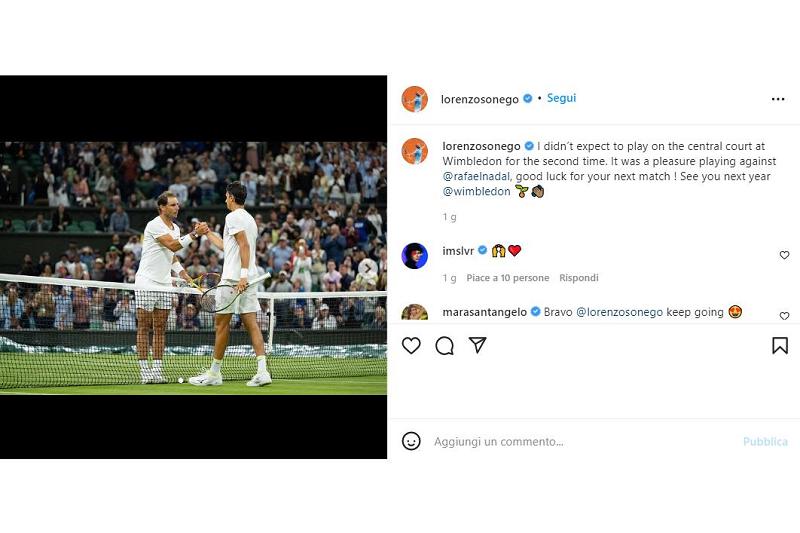Like the marasantangelo comment

coord(784,315)
